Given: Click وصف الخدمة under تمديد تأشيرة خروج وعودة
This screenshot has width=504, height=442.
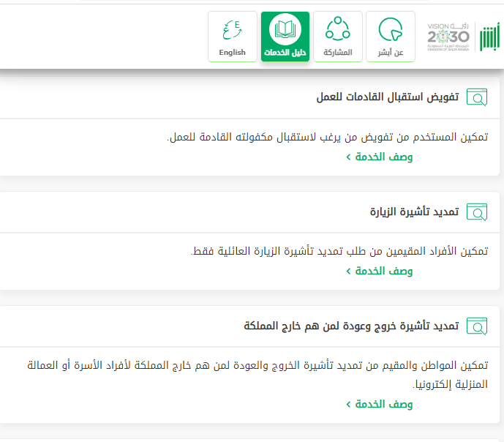Looking at the screenshot, I should click(x=383, y=404).
